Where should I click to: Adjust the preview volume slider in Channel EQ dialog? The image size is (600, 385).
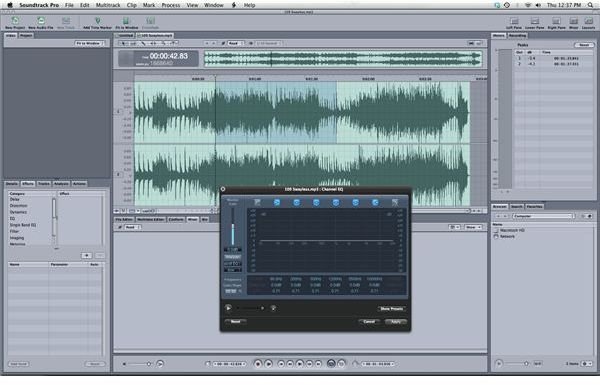[x=250, y=308]
